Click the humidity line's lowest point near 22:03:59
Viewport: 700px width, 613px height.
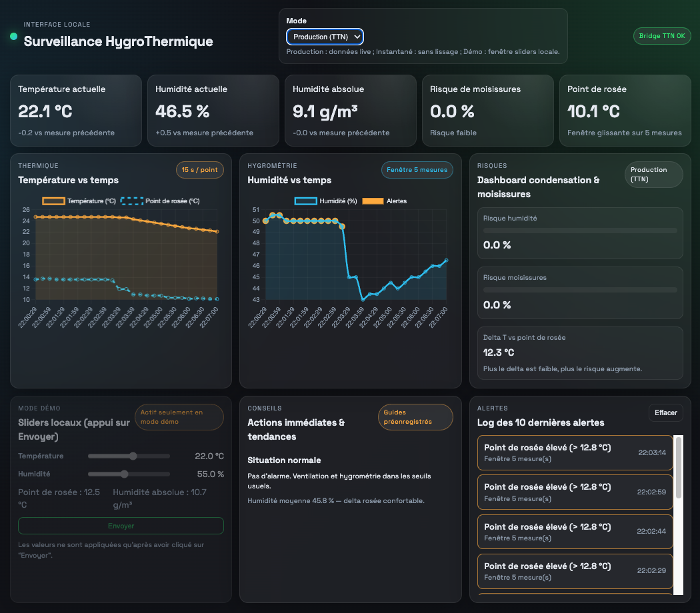coord(363,300)
